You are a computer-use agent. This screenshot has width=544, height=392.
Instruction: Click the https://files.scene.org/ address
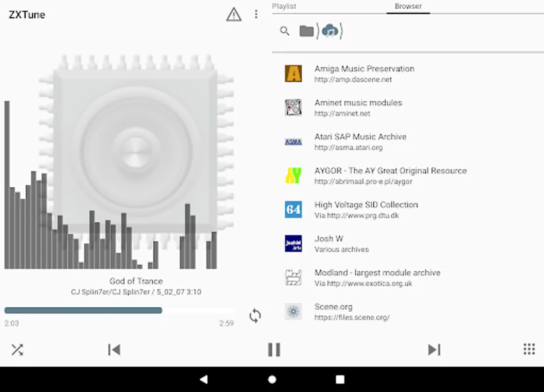point(352,318)
